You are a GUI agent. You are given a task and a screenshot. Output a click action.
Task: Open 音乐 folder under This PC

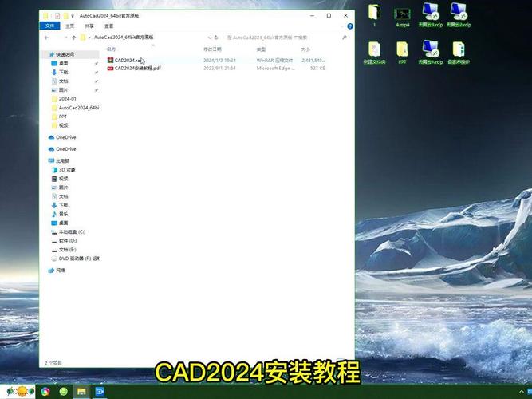point(64,214)
